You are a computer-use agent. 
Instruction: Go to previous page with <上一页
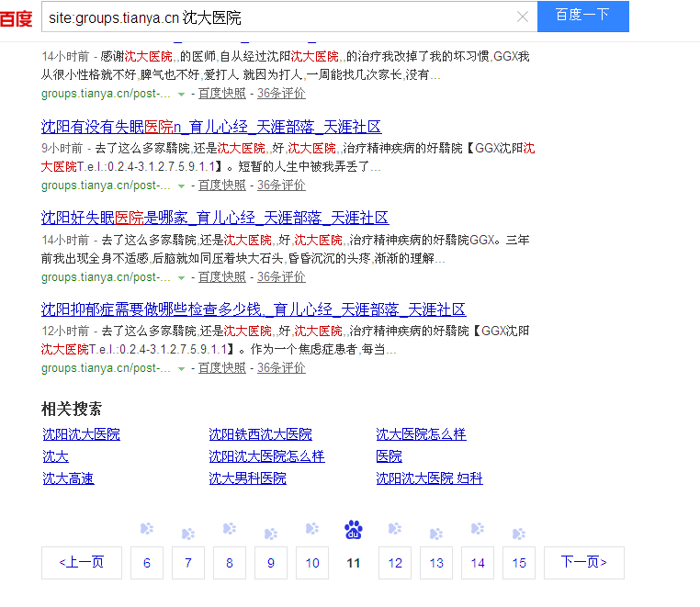tap(82, 563)
